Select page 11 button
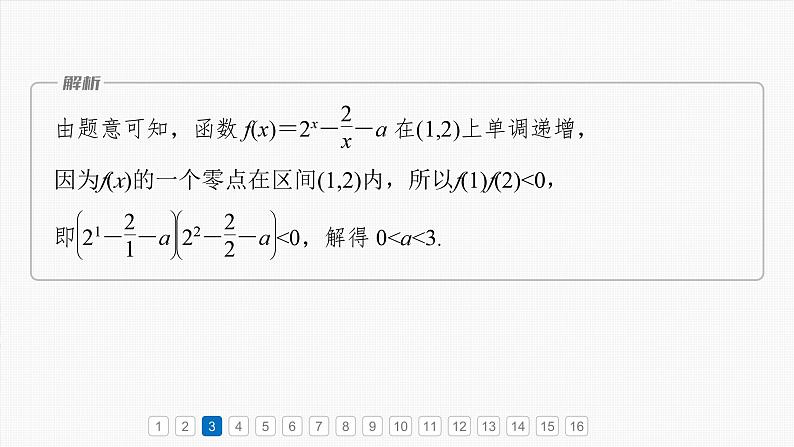This screenshot has height=447, width=794. click(429, 426)
